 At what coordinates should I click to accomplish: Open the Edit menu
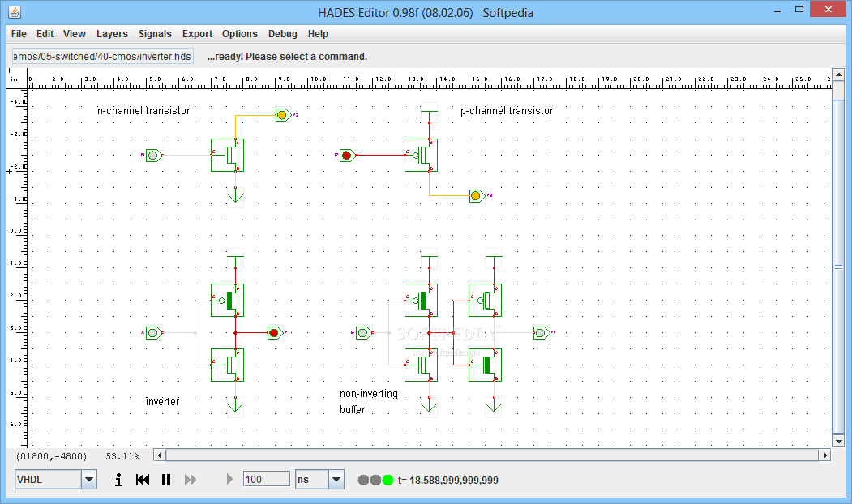tap(45, 34)
